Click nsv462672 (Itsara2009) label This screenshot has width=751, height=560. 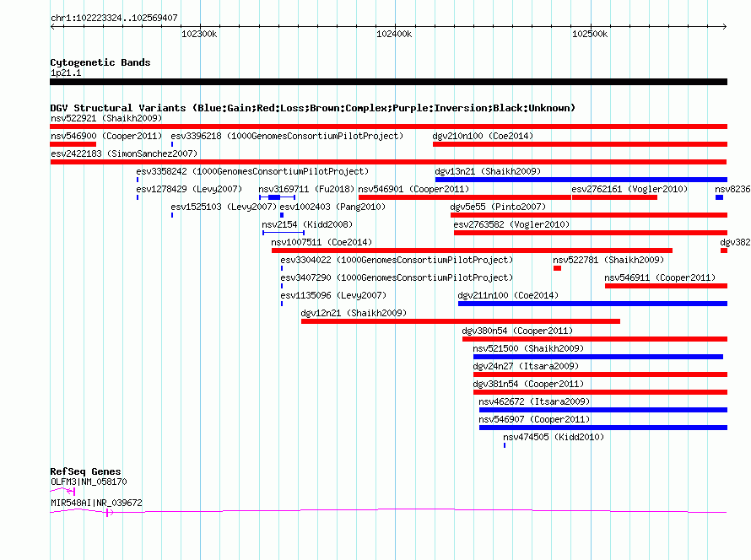(x=534, y=401)
